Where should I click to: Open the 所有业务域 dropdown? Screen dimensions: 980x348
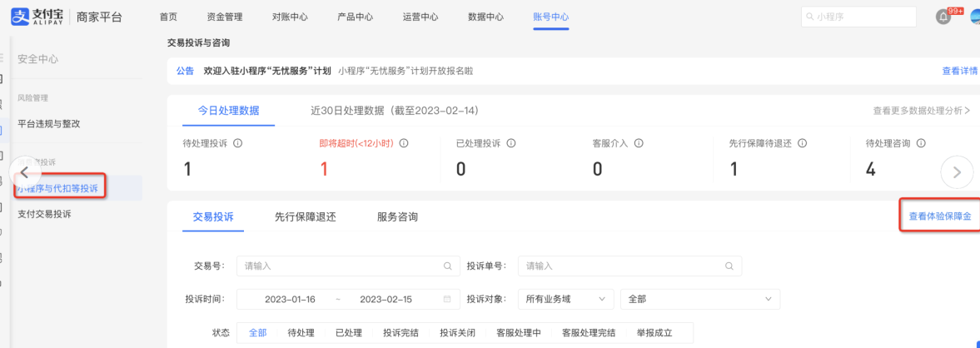coord(566,299)
